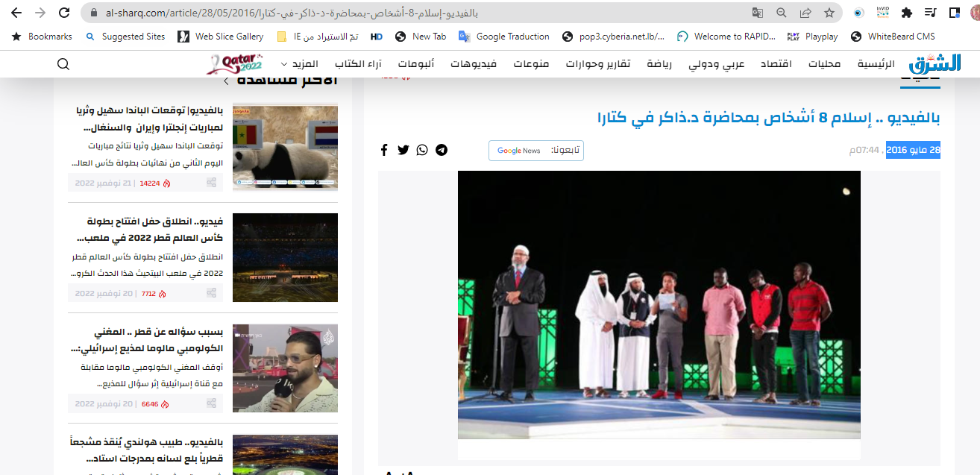Go to اقتصاد navigation item

[776, 64]
